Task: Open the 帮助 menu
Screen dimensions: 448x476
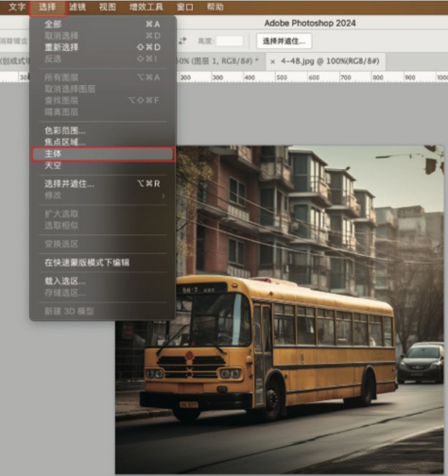Action: click(x=215, y=7)
